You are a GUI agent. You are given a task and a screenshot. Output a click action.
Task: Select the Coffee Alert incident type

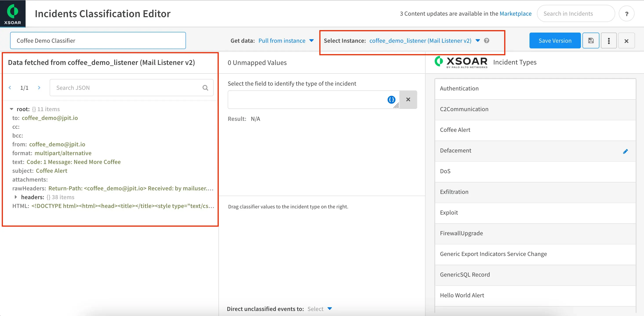pyautogui.click(x=535, y=130)
